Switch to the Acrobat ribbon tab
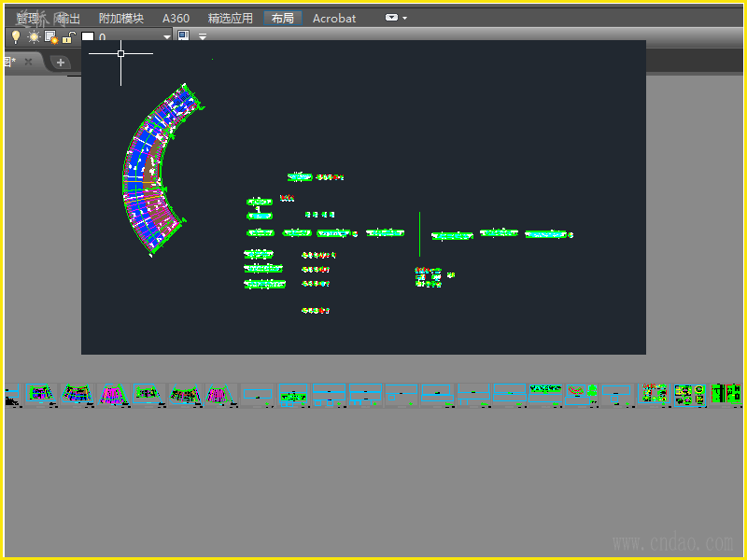Screen dimensions: 747x560 pos(333,18)
